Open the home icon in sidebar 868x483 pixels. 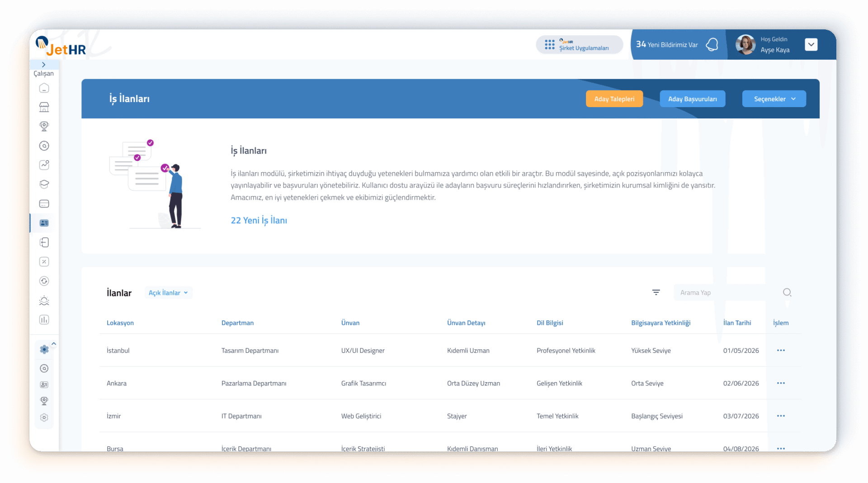[44, 88]
